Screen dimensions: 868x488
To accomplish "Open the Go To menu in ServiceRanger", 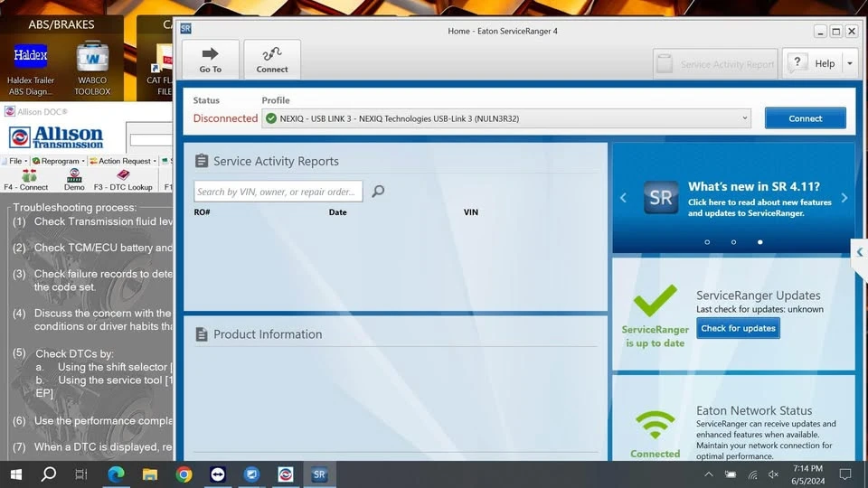I will 211,60.
